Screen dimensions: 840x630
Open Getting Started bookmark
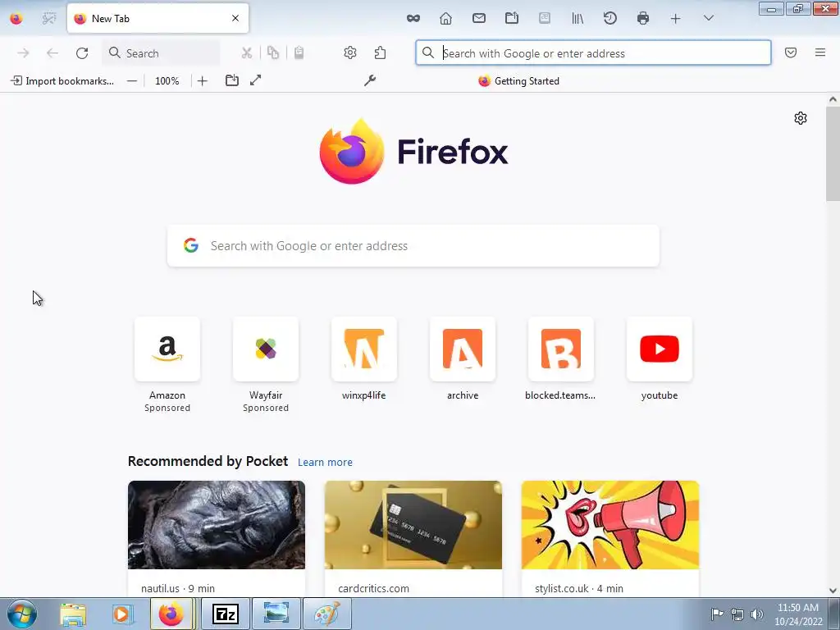click(x=518, y=81)
